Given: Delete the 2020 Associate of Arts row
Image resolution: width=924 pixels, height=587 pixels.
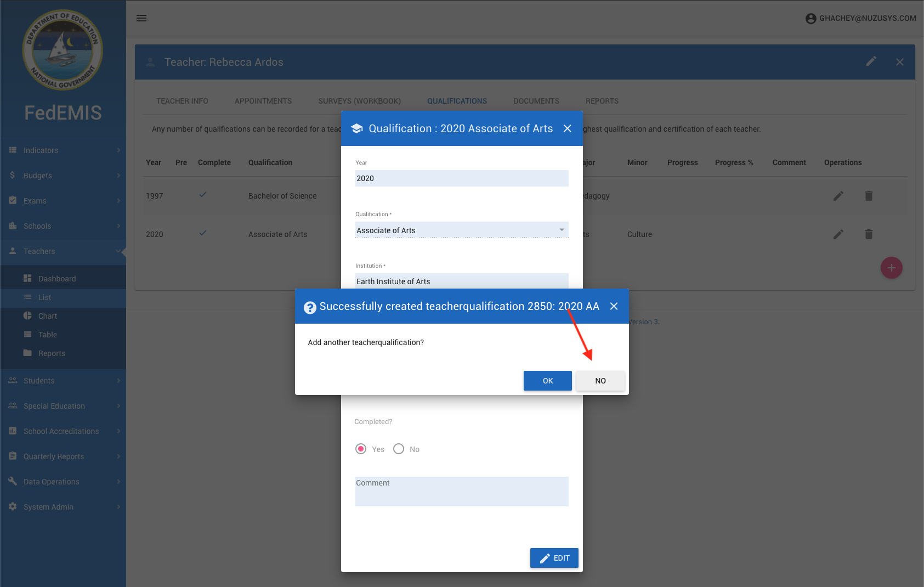Looking at the screenshot, I should click(869, 234).
